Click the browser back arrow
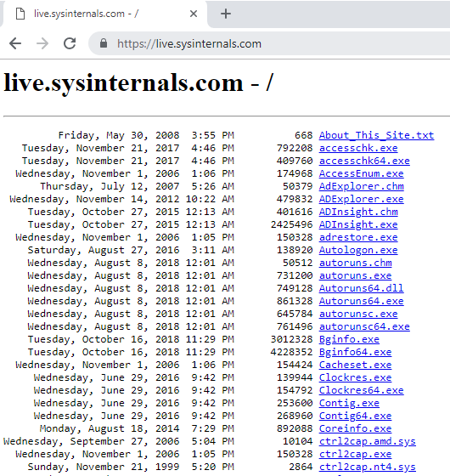Viewport: 450px width, 476px height. (15, 43)
